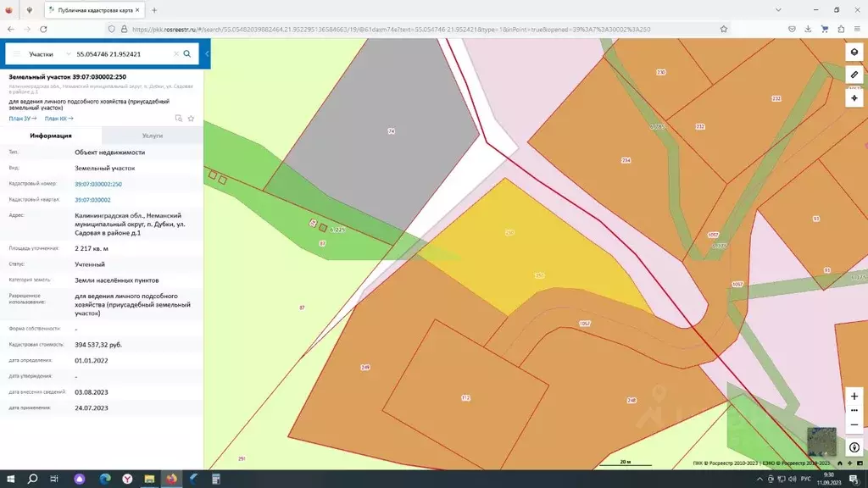Viewport: 868px width, 488px height.
Task: Click the small crosshair icon at the map bottom
Action: 849,463
